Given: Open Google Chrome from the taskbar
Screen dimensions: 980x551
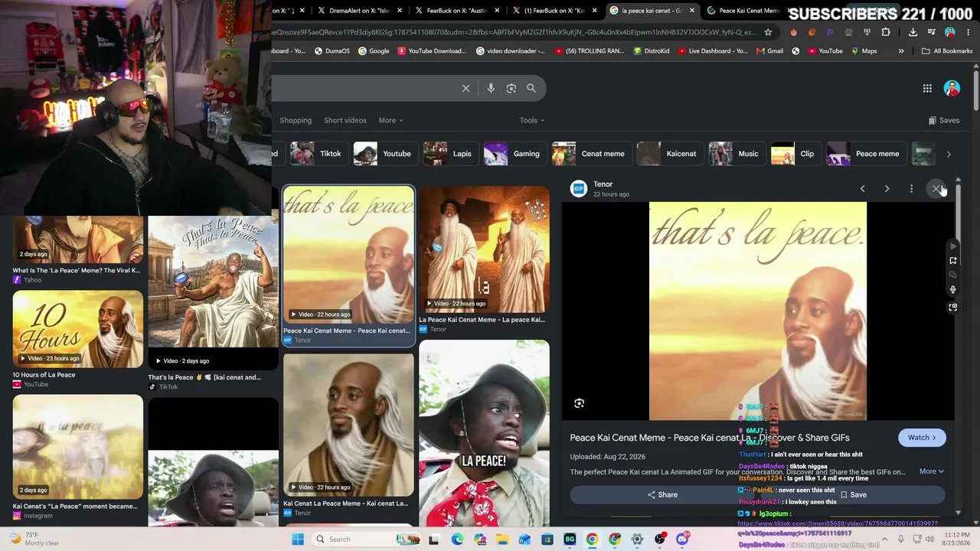Looking at the screenshot, I should pyautogui.click(x=592, y=540).
